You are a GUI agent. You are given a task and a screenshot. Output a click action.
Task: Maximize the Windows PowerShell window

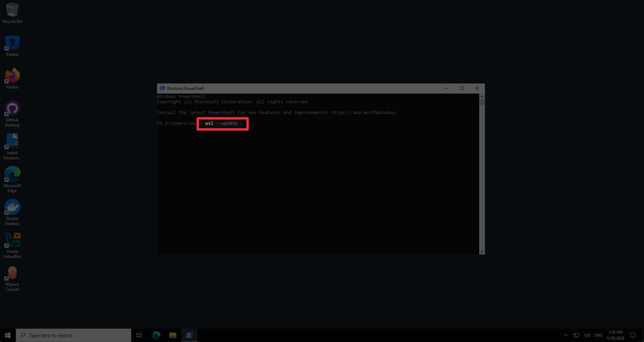pos(462,89)
